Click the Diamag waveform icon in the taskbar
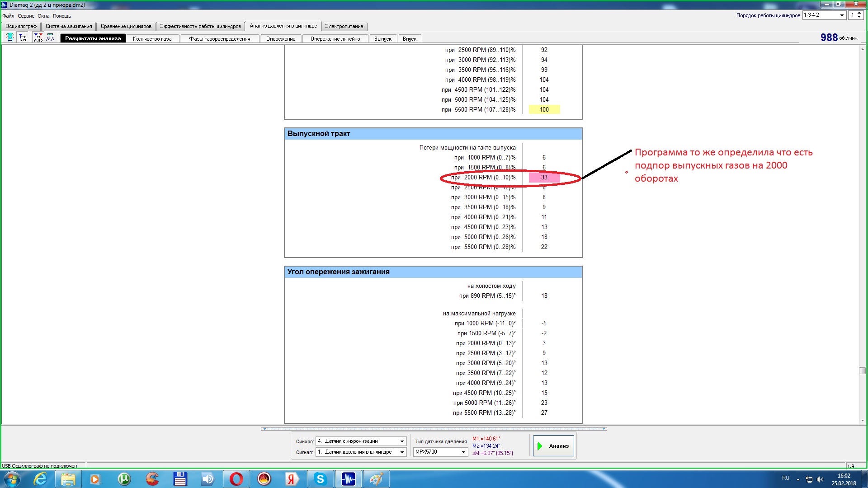The image size is (868, 488). point(348,479)
